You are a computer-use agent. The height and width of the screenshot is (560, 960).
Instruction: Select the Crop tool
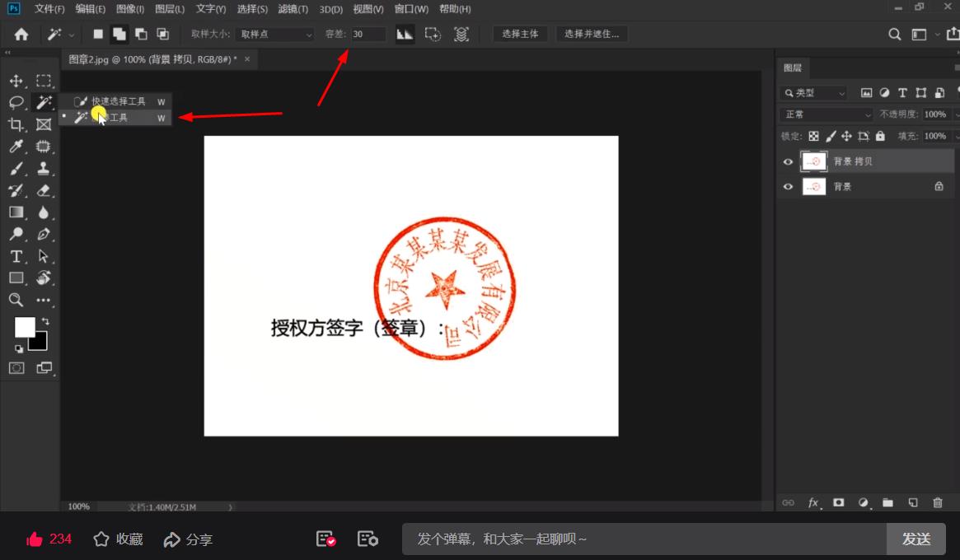(x=16, y=124)
